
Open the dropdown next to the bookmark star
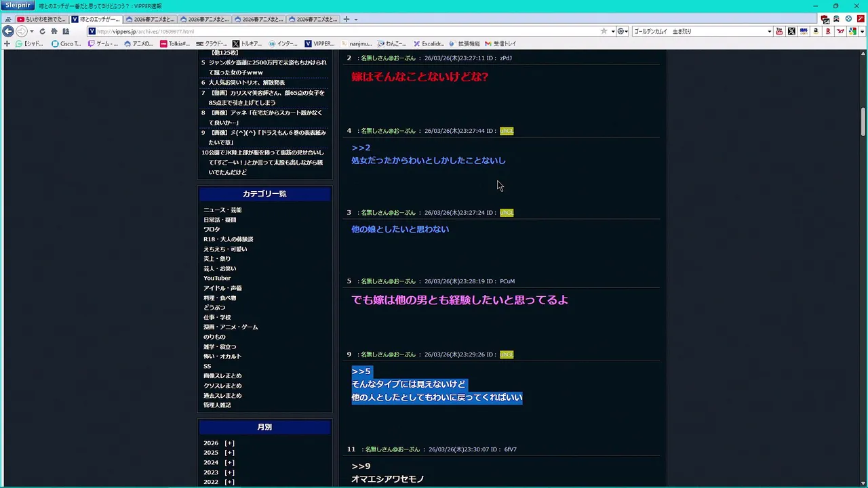pos(612,31)
